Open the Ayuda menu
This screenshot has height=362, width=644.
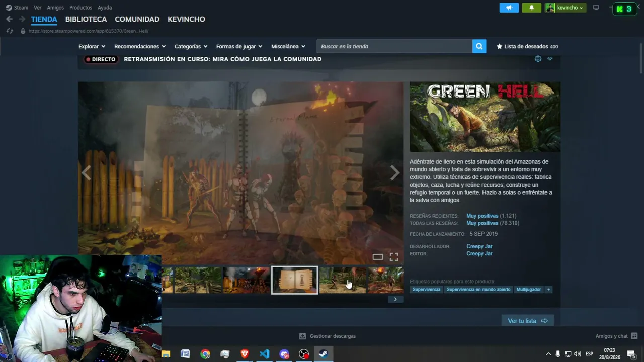click(x=105, y=8)
